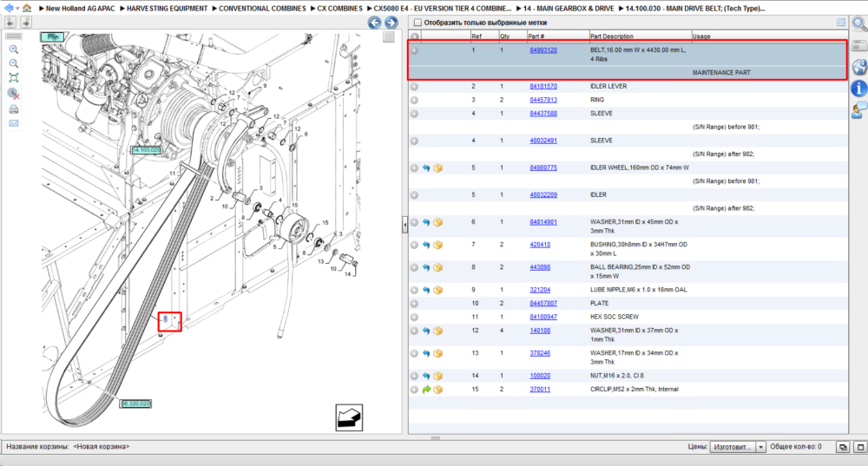Email the diagram with the envelope icon
Viewport: 868px width, 466px height.
point(14,123)
